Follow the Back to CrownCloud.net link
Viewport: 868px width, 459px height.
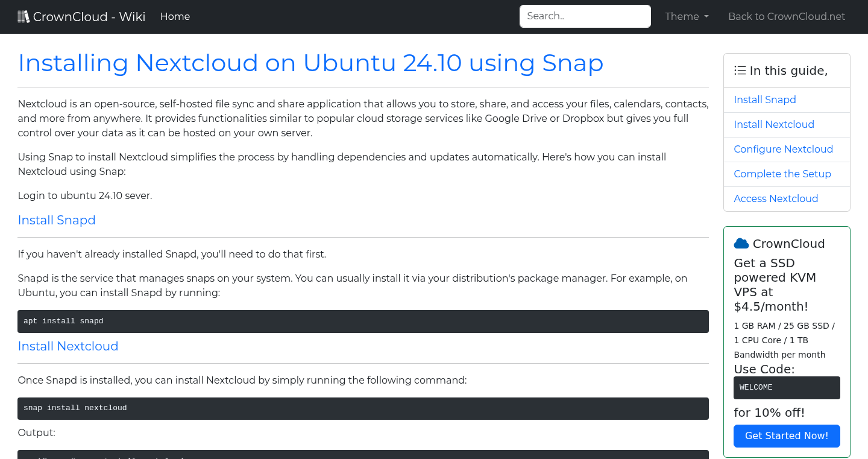tap(787, 16)
